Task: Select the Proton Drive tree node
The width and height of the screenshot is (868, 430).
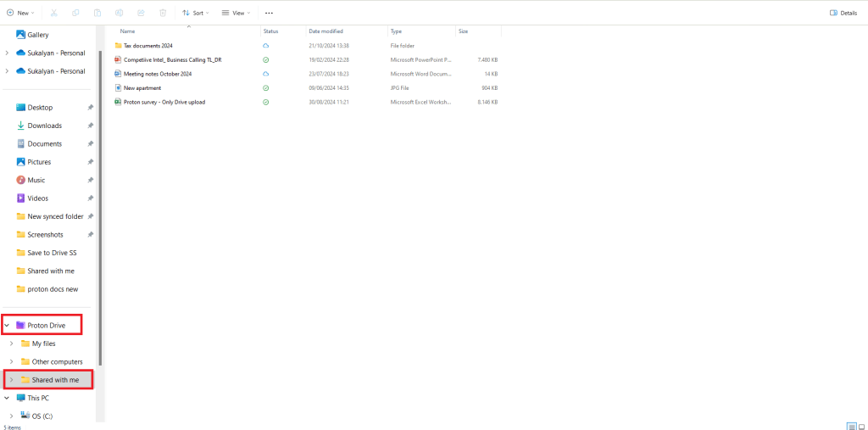Action: click(46, 326)
